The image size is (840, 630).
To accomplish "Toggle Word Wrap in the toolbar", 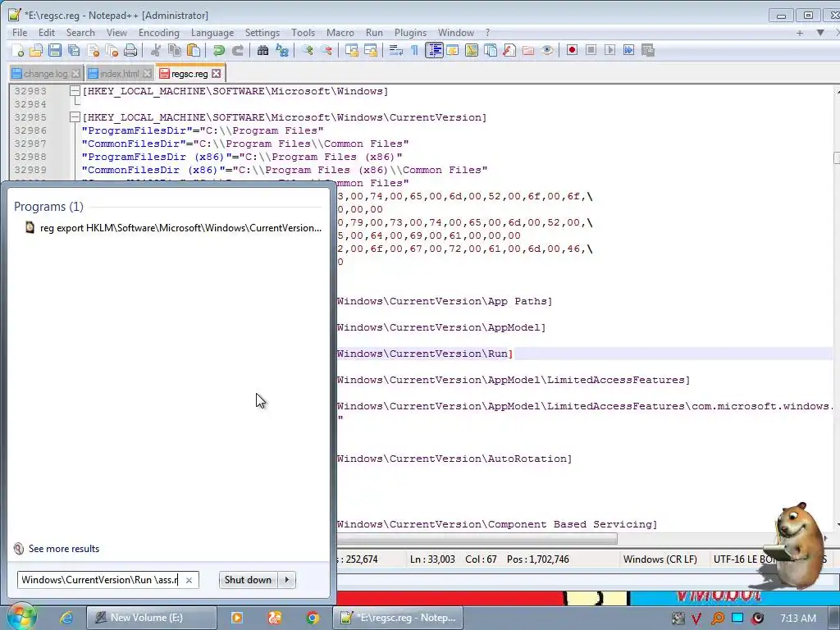I will tap(396, 50).
